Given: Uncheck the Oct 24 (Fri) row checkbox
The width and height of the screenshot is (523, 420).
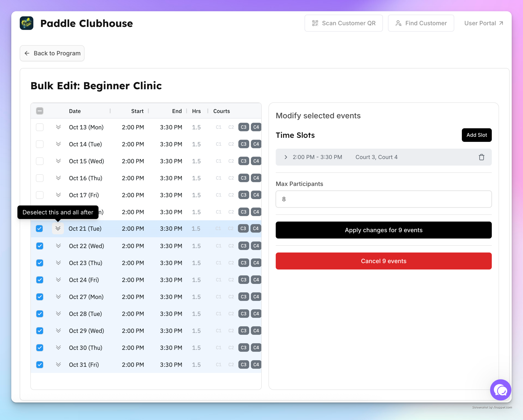Looking at the screenshot, I should coord(40,280).
